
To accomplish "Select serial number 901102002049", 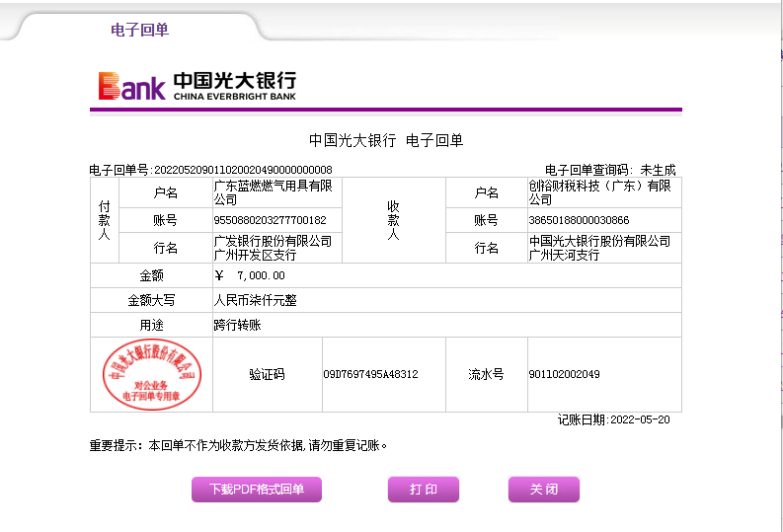I will pos(564,374).
